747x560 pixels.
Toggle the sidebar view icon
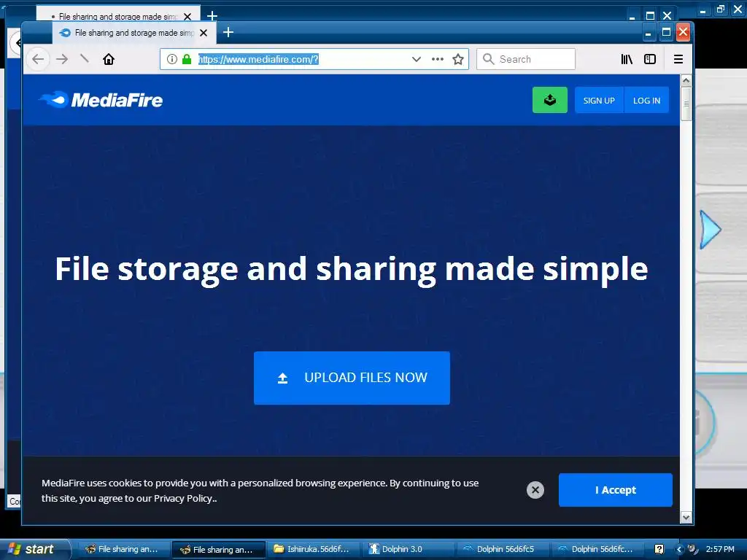650,59
